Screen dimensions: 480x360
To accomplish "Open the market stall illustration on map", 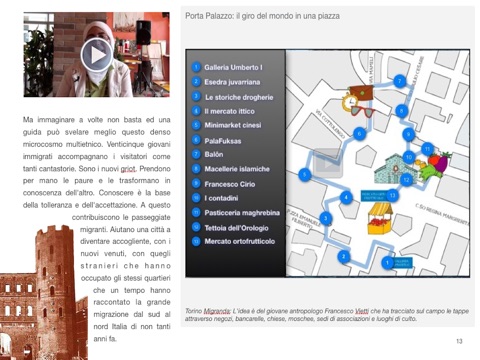I will coord(380,218).
